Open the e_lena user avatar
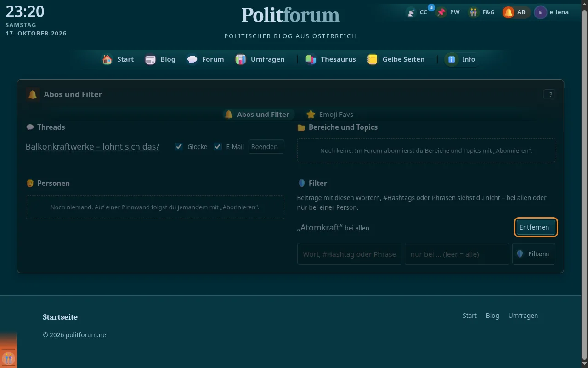Image resolution: width=588 pixels, height=368 pixels. pyautogui.click(x=540, y=12)
